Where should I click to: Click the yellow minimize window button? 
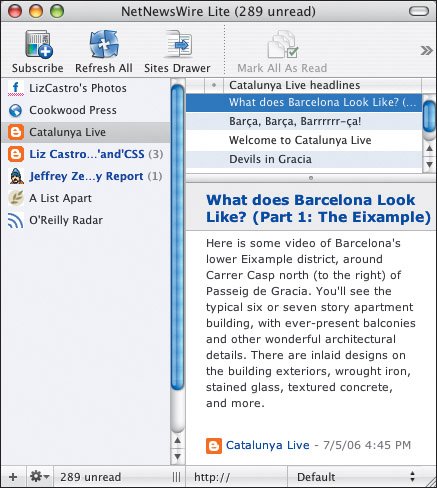coord(36,12)
